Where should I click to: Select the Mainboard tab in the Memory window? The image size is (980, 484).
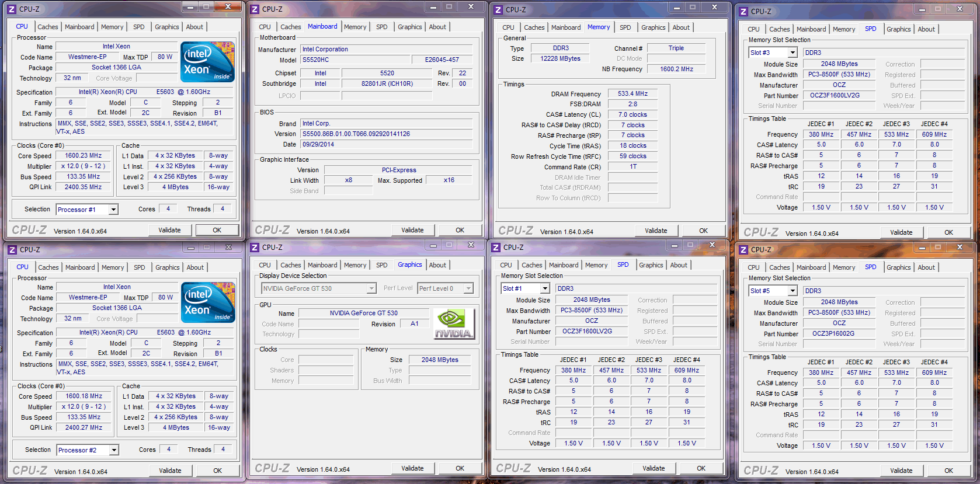click(566, 27)
